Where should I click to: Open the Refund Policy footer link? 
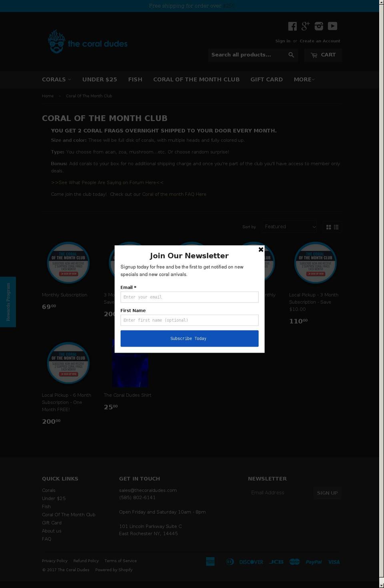[86, 561]
